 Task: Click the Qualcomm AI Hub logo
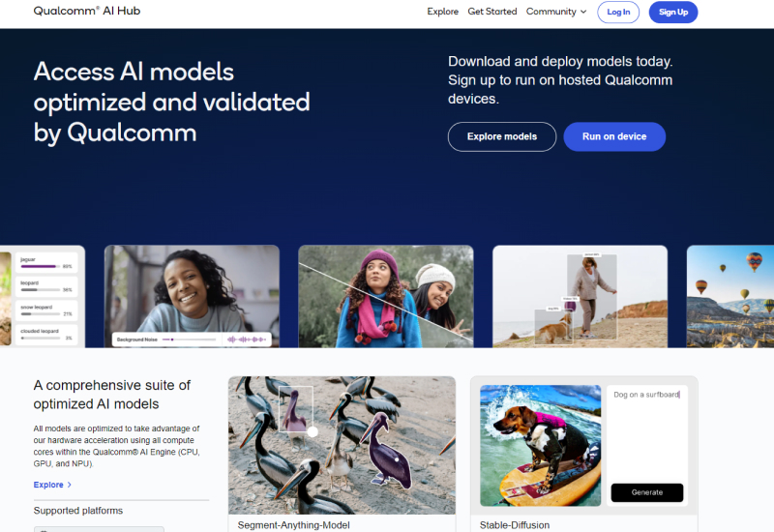(x=87, y=11)
